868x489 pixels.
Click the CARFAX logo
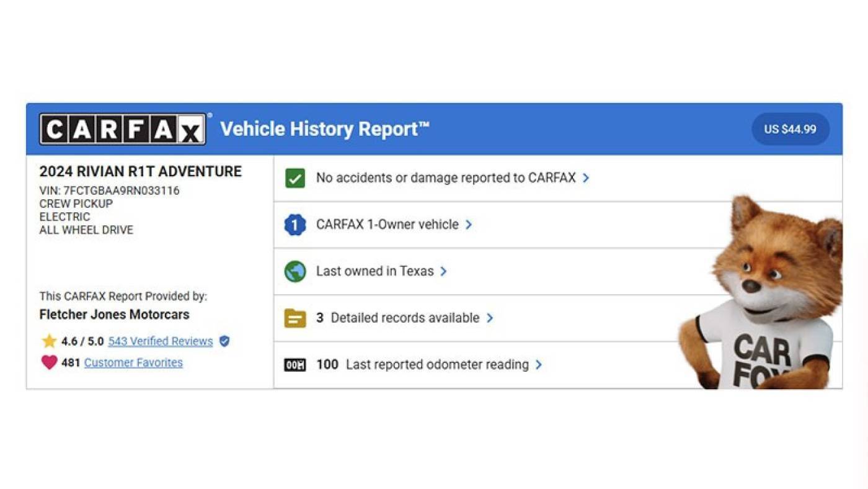123,129
